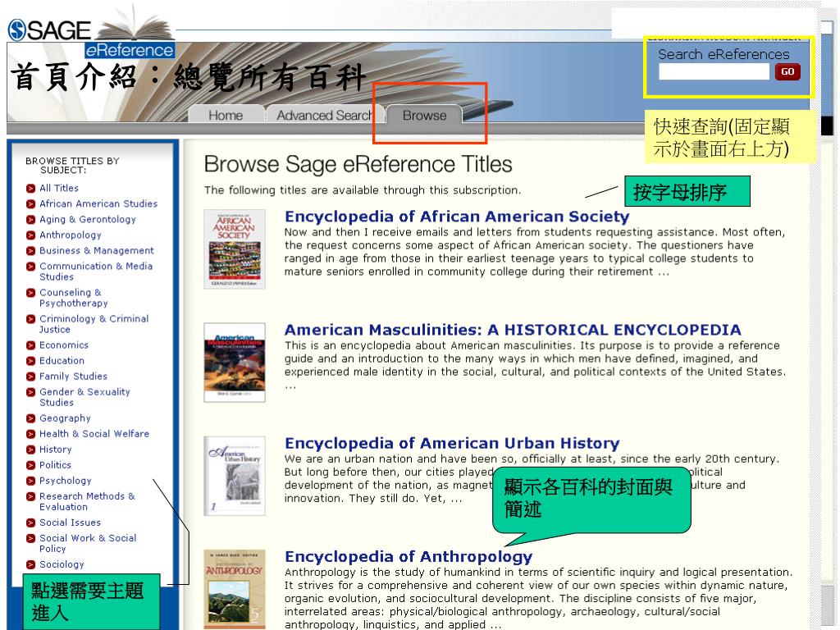Open Criminology & Criminal Justice subject
840x630 pixels.
[x=94, y=323]
